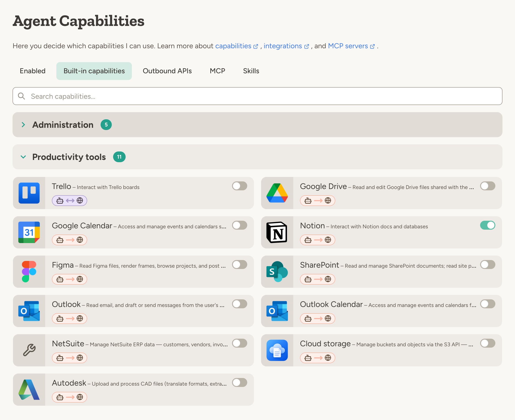Click the Trello board icon

(29, 193)
